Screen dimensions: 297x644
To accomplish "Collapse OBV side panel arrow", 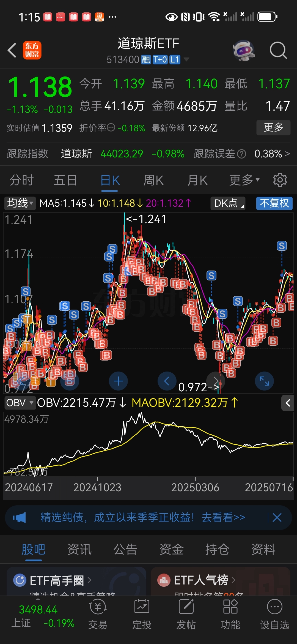I will pos(288,403).
